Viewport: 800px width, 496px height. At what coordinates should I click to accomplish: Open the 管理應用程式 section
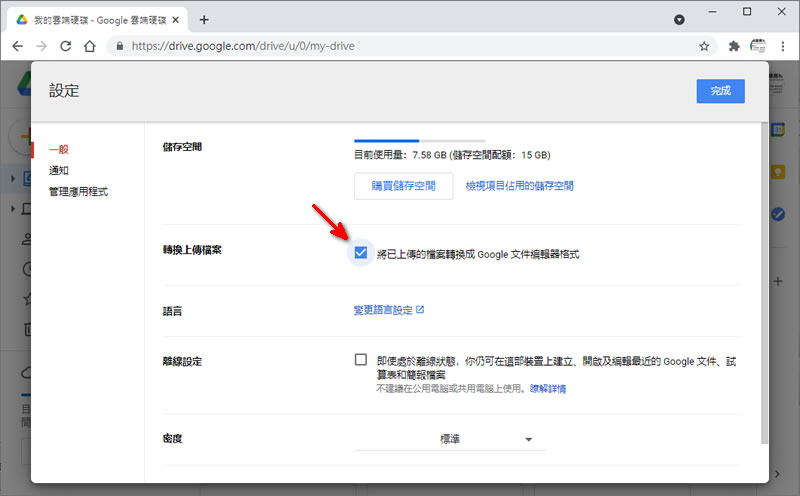(78, 191)
